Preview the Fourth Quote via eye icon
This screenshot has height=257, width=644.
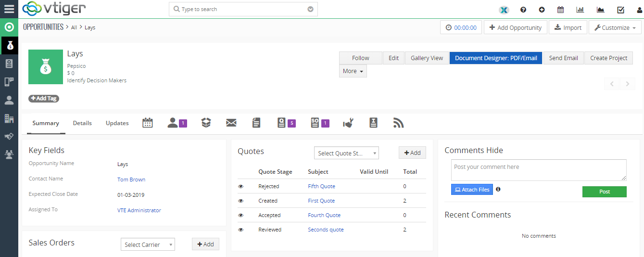click(241, 215)
